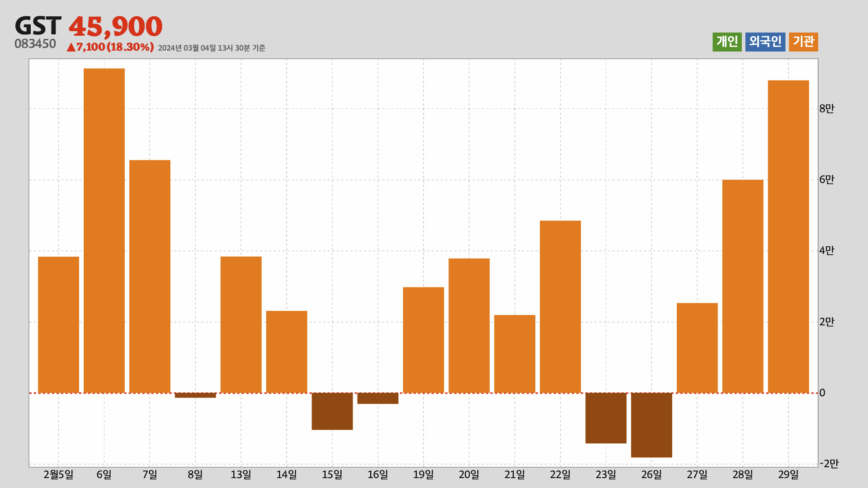The image size is (868, 488).
Task: Click the change value ▲7,100 (18.30%)
Action: point(110,47)
